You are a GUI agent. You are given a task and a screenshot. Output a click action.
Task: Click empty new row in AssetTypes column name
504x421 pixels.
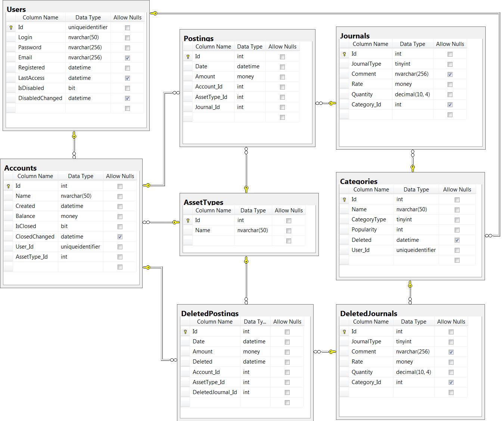214,241
